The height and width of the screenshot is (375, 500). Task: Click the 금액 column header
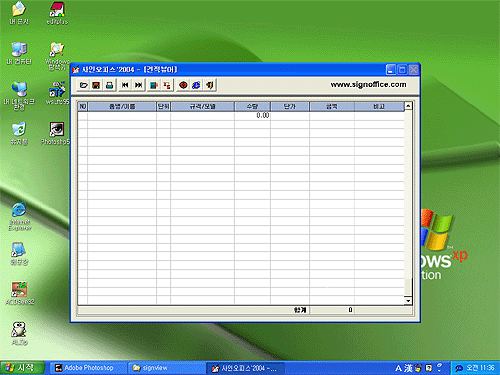coord(332,107)
